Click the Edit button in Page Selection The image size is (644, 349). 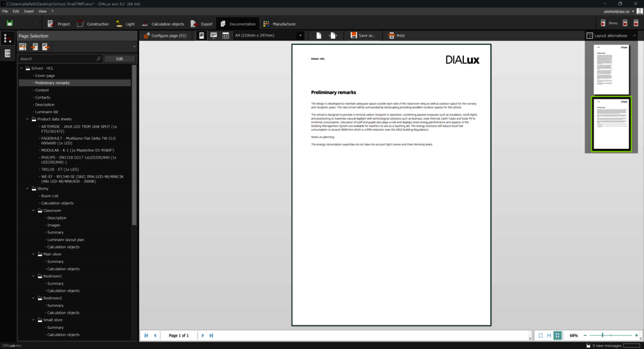click(x=119, y=59)
